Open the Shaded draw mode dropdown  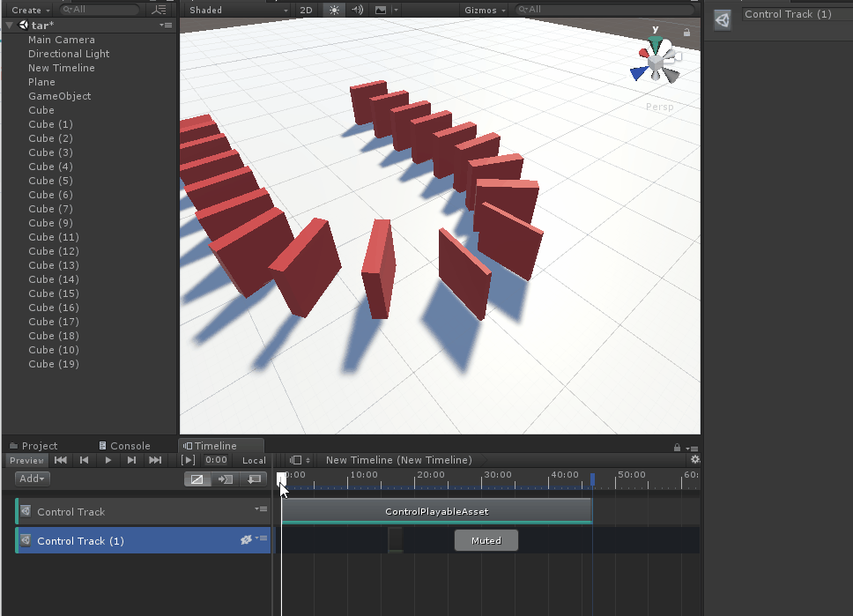pyautogui.click(x=237, y=10)
